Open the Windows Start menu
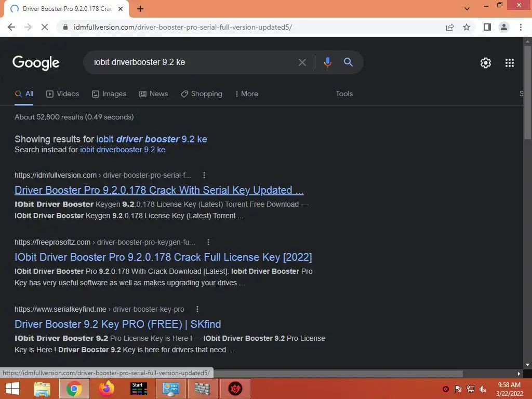Image resolution: width=532 pixels, height=399 pixels. [12, 389]
